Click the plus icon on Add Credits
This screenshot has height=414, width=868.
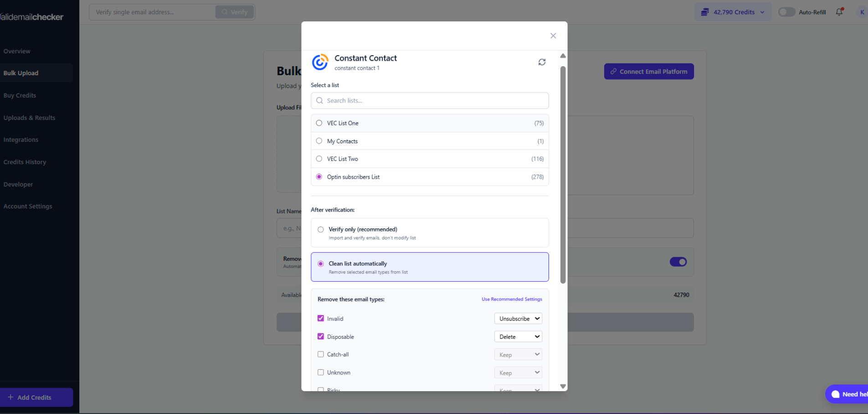[x=11, y=397]
